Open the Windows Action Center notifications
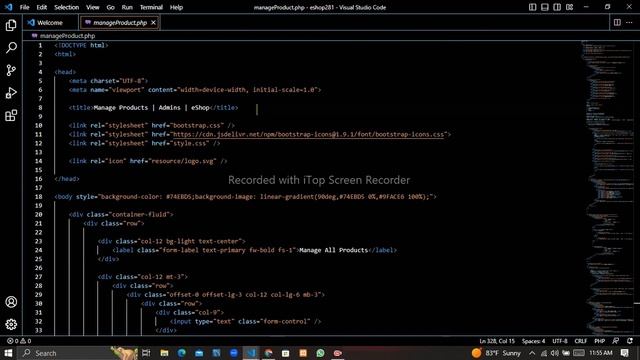640x360 pixels. point(624,353)
